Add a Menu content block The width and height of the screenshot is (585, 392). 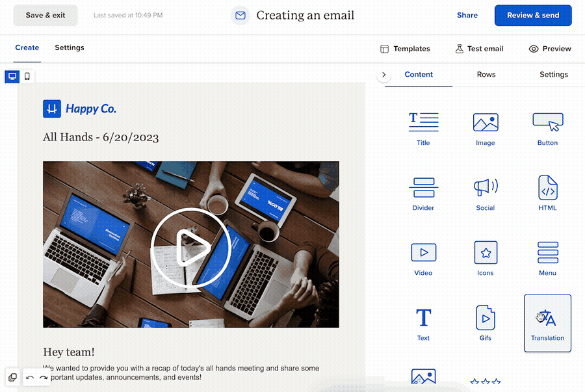(x=547, y=259)
